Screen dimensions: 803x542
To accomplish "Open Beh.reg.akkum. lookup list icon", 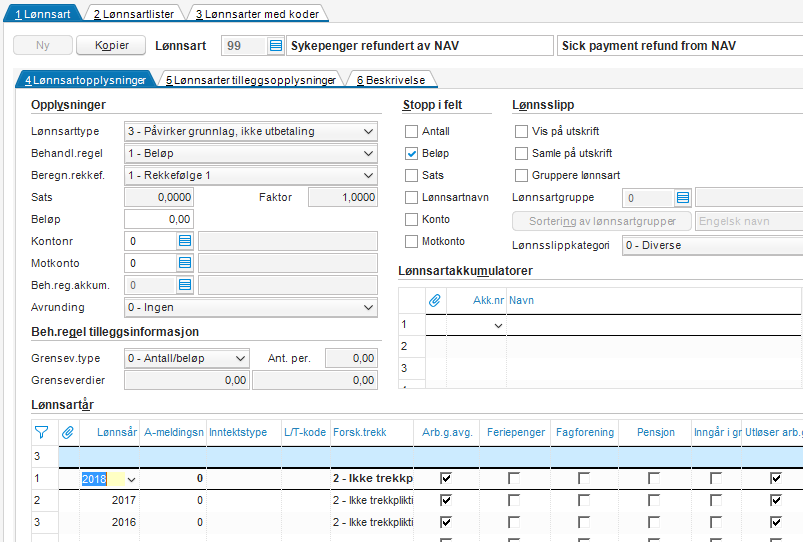I will point(185,285).
